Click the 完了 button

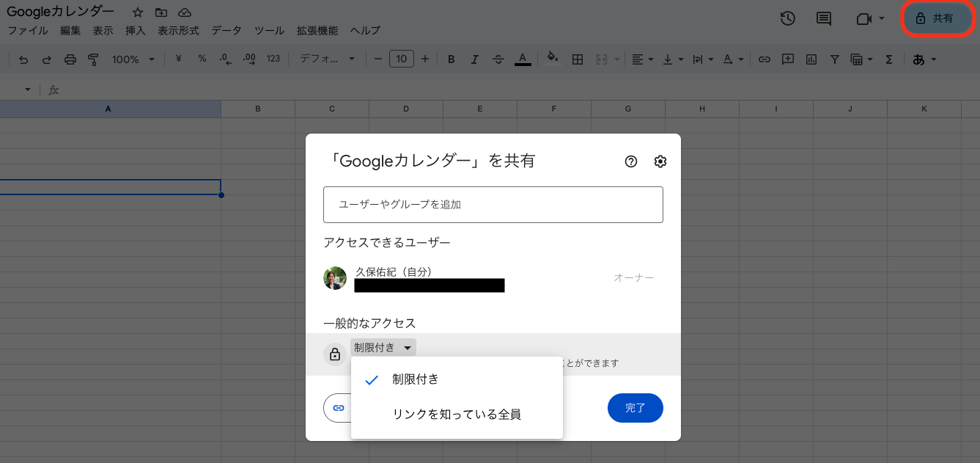[635, 408]
